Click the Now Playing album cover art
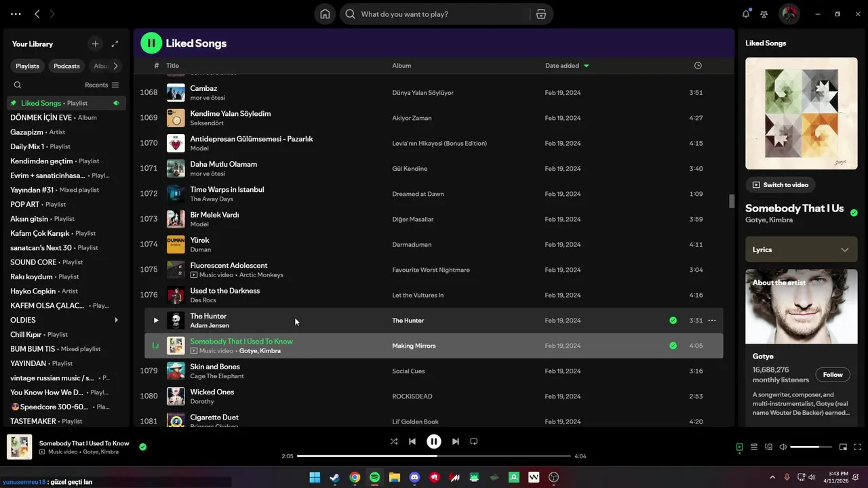 click(801, 113)
